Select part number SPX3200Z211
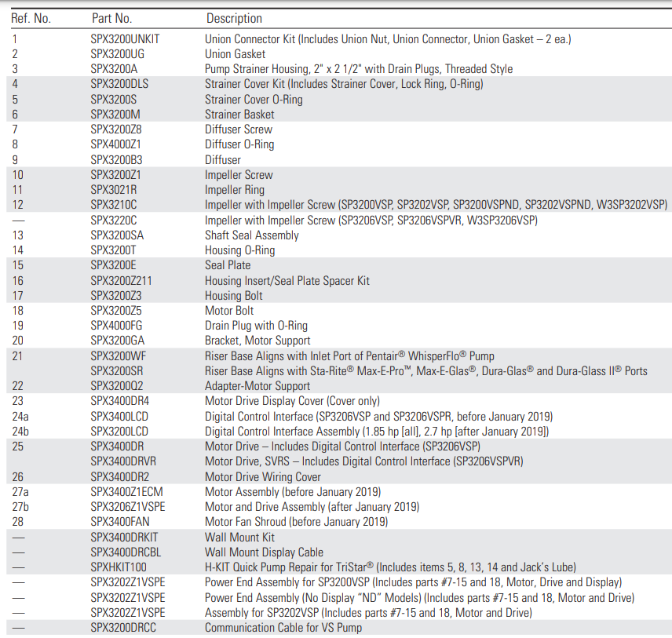This screenshot has height=638, width=672. 121,281
